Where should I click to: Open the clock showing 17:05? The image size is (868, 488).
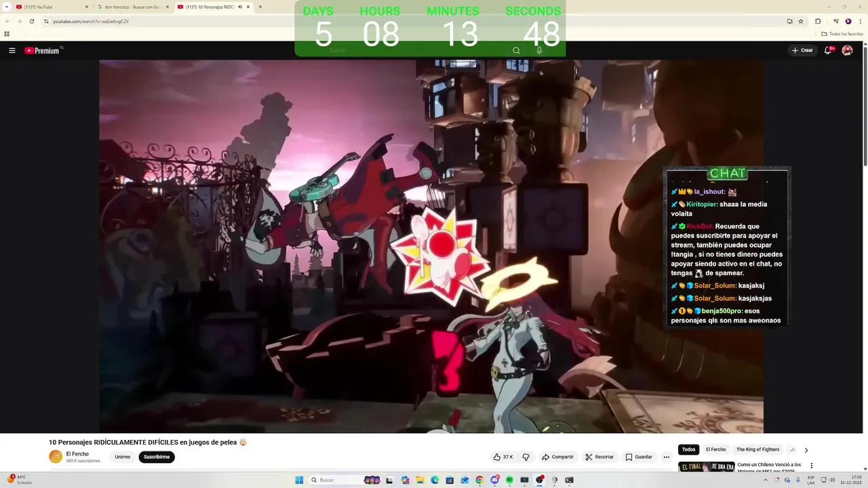tap(850, 480)
